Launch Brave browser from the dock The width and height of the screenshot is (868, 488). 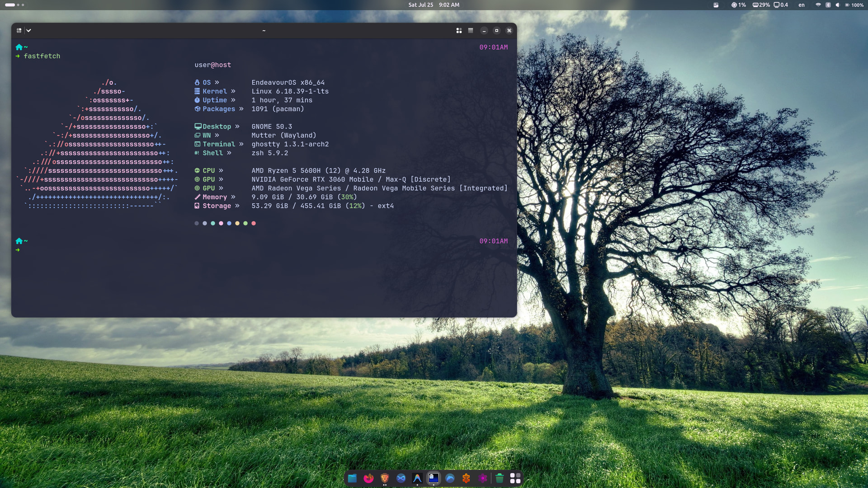(x=385, y=478)
